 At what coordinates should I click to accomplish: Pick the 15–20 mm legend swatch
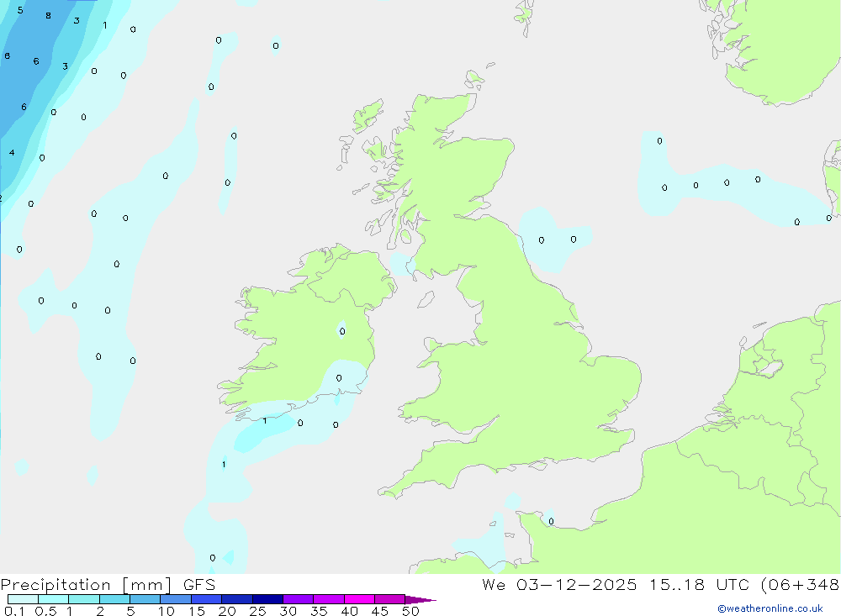(x=207, y=599)
